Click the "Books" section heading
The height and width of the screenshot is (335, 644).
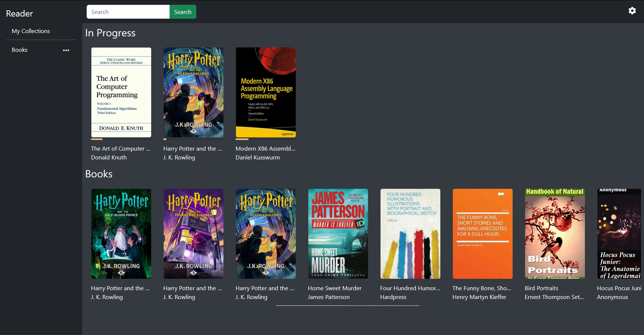tap(99, 174)
